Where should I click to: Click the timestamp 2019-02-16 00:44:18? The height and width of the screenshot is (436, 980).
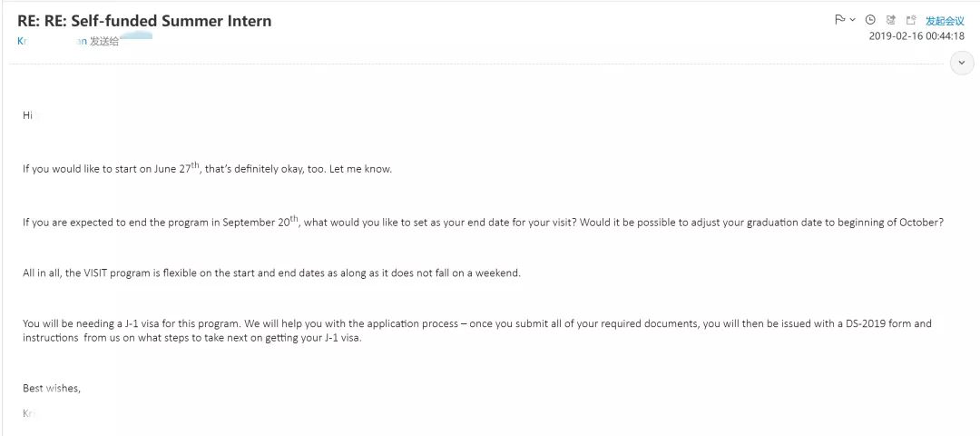916,36
